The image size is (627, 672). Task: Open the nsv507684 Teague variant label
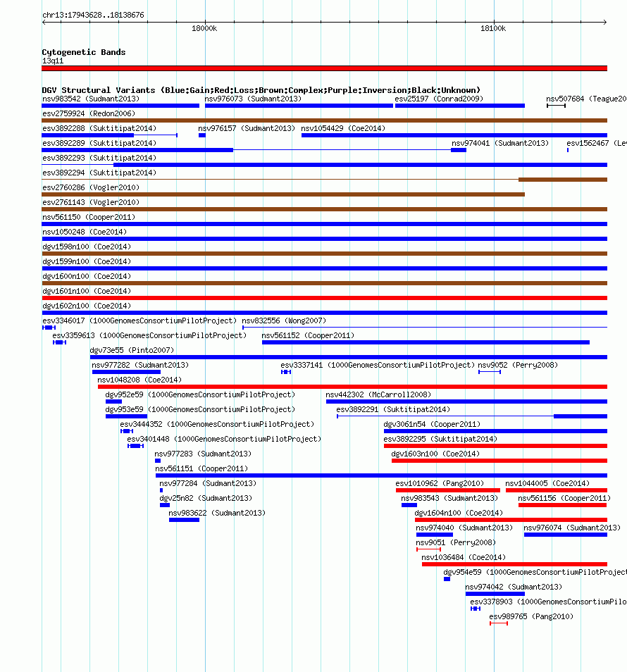click(x=586, y=99)
